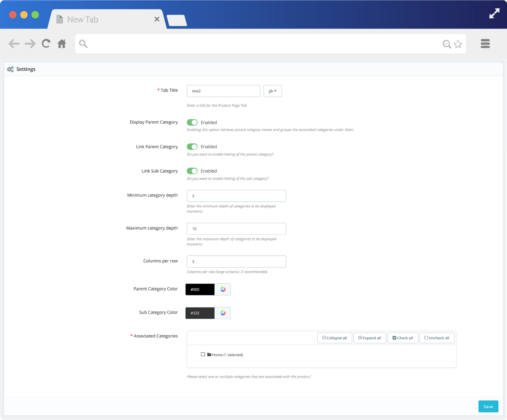Zoom out using the address bar magnifier-minus icon
The image size is (507, 420).
[x=447, y=44]
